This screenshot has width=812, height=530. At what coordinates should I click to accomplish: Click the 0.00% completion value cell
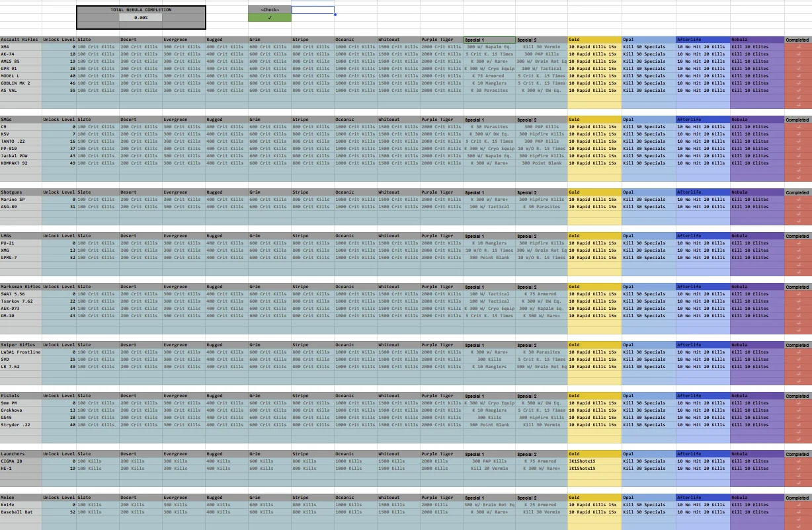[x=140, y=18]
